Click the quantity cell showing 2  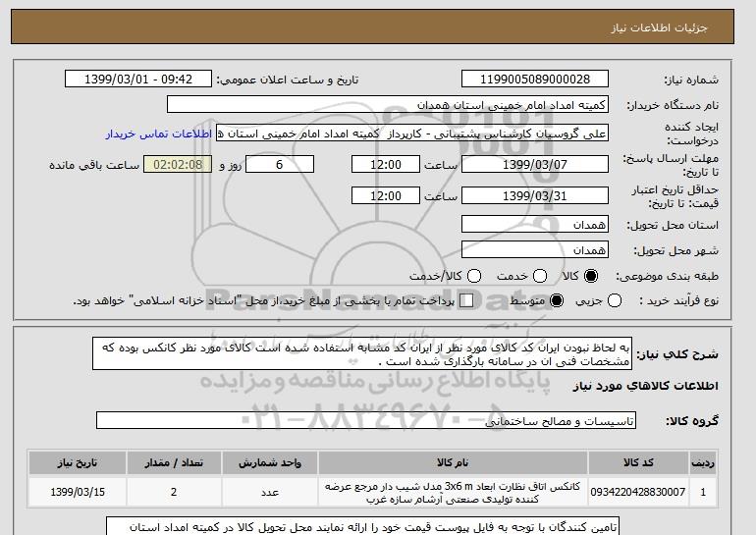[x=174, y=492]
